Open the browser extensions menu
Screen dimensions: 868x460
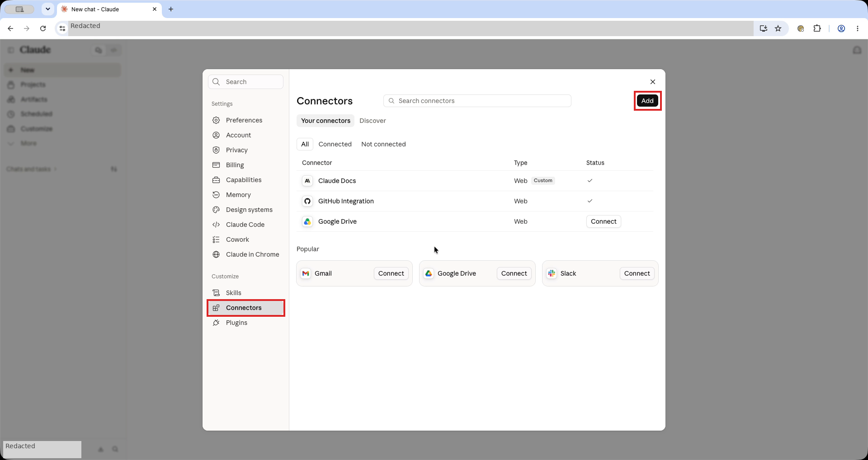pos(817,28)
